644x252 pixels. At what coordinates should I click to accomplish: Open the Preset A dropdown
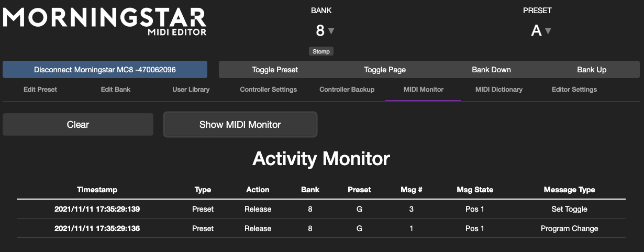(x=541, y=31)
